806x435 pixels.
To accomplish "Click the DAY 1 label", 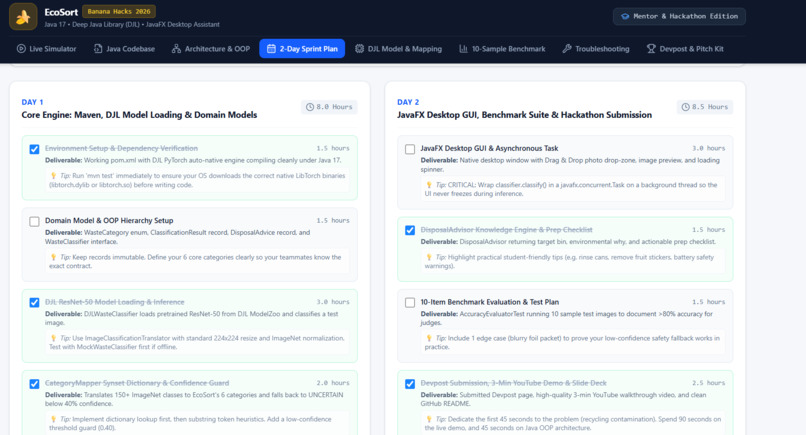I will click(32, 102).
